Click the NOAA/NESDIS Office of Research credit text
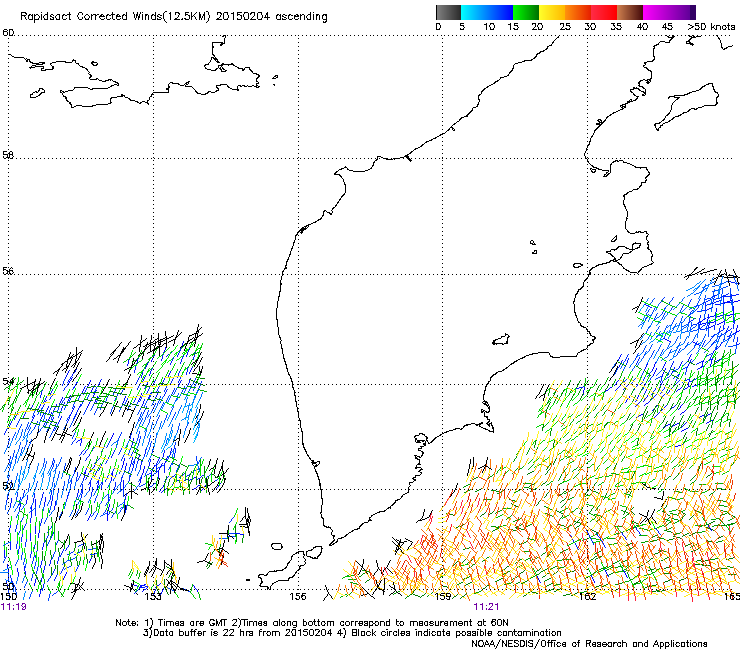The image size is (740, 650). (589, 644)
